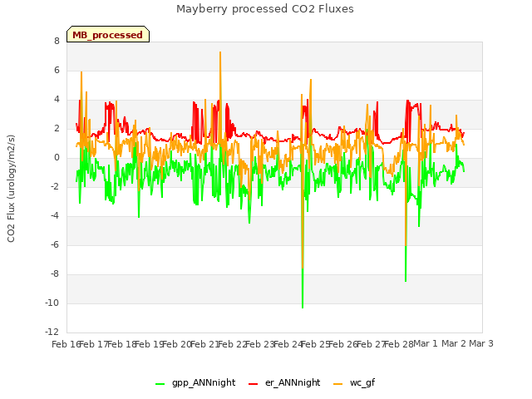The height and width of the screenshot is (399, 532).
Task: Click the orange wc_gf legend swatch
Action: pyautogui.click(x=338, y=384)
